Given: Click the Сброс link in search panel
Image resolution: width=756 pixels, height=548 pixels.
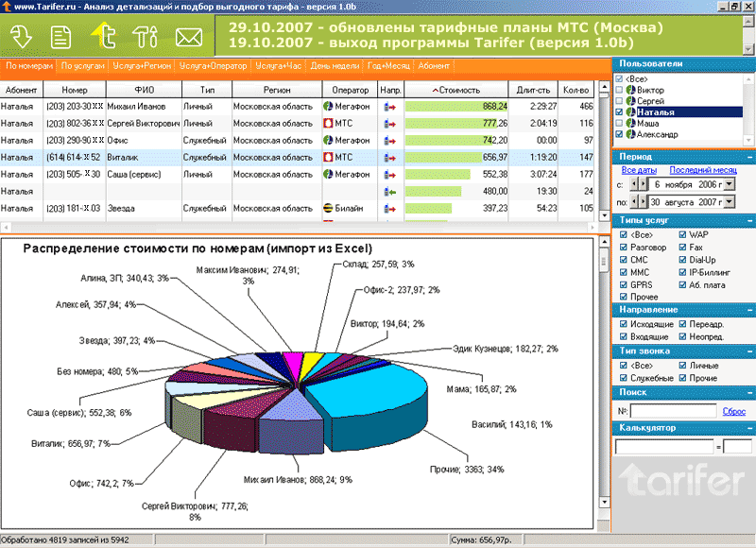Looking at the screenshot, I should pyautogui.click(x=733, y=411).
